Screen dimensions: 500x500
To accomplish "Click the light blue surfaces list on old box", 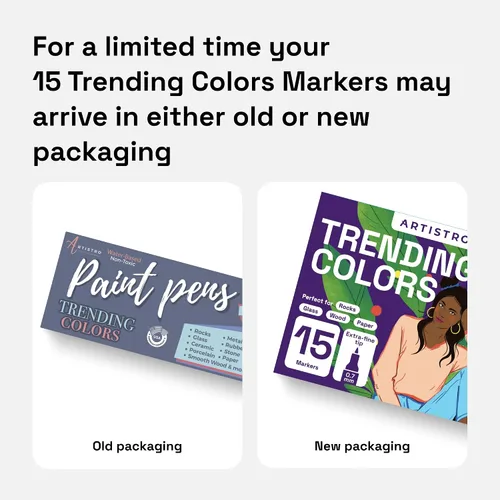I will pos(213,347).
